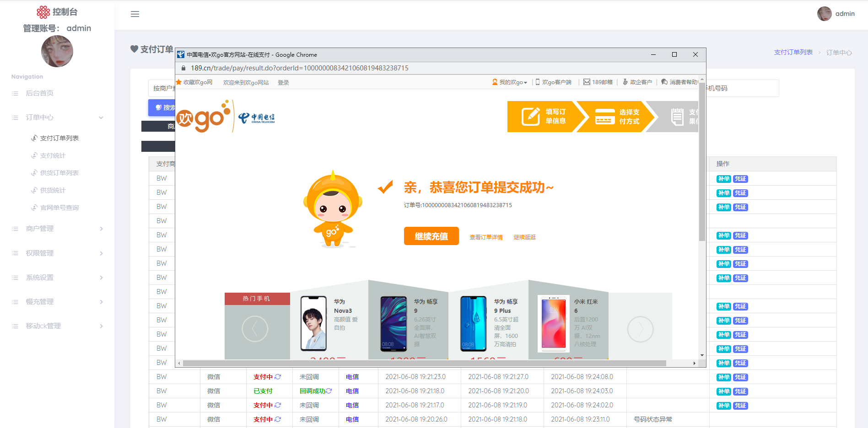Click the sidebar admin profile picture
The width and height of the screenshot is (868, 428).
[57, 51]
